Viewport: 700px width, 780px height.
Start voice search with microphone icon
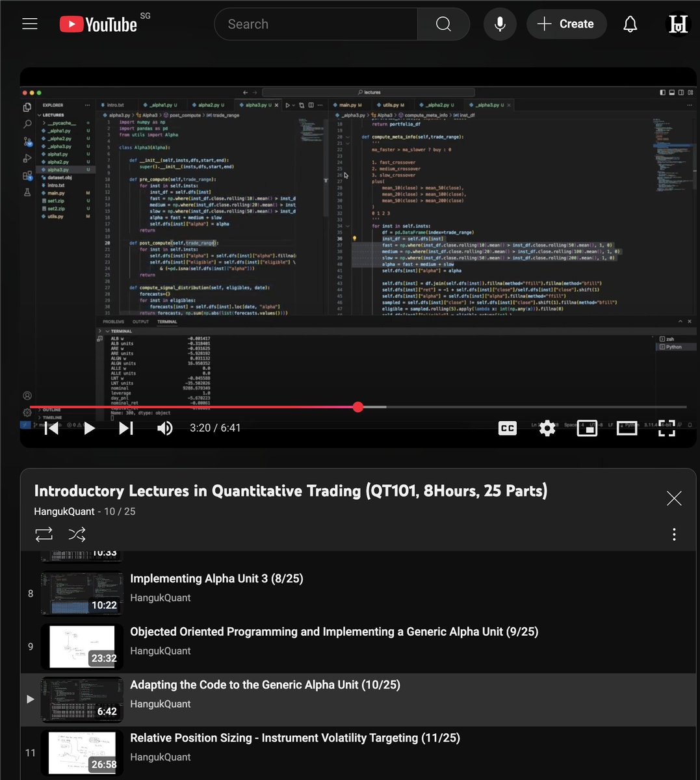[x=500, y=24]
